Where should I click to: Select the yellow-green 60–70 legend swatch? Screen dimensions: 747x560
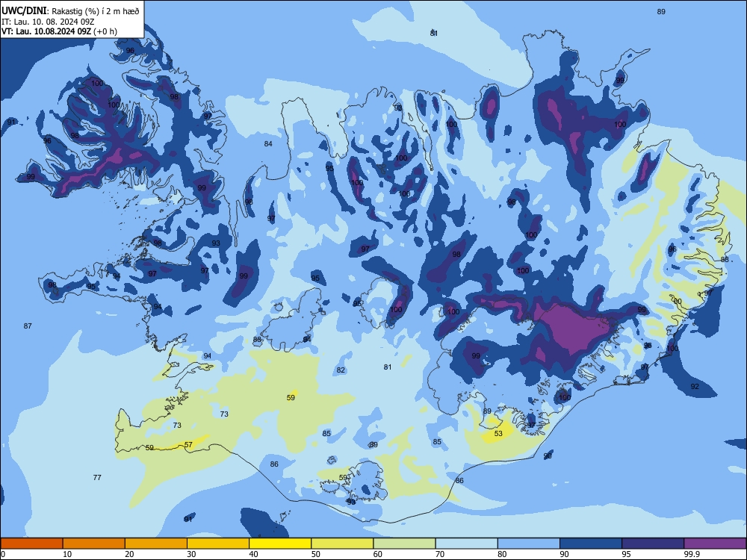[x=404, y=544]
